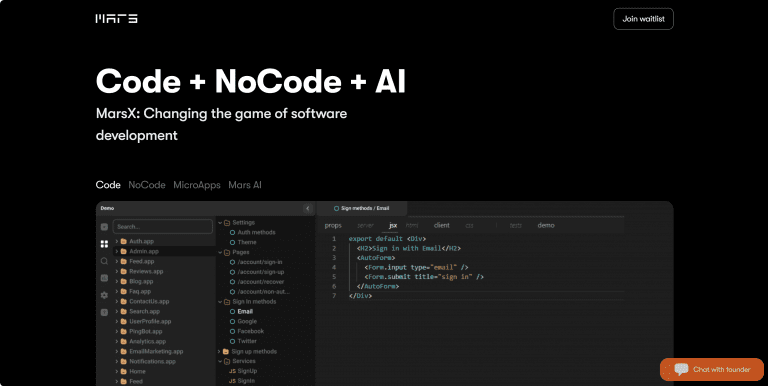Select the Feed folder at list bottom
768x386 pixels.
(x=136, y=381)
